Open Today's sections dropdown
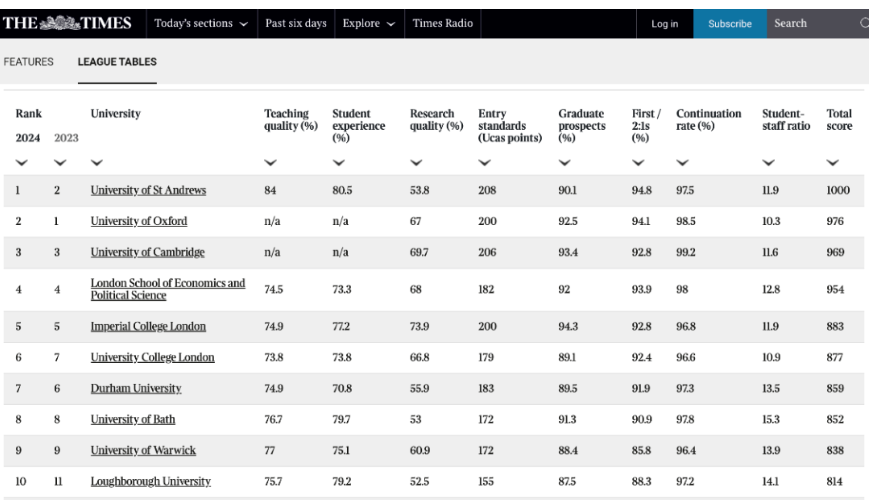872x500 pixels. coord(201,24)
